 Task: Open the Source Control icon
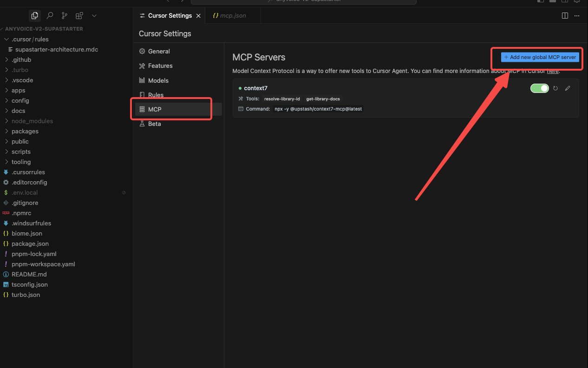[x=65, y=16]
